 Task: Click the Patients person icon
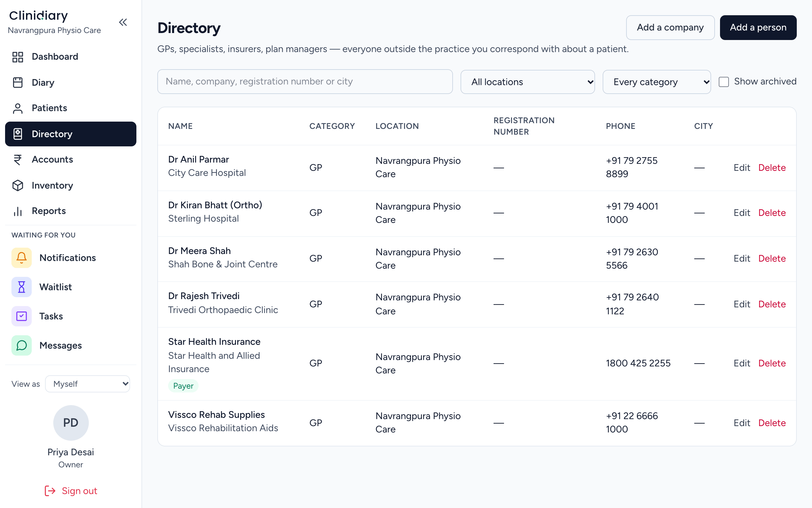tap(18, 108)
